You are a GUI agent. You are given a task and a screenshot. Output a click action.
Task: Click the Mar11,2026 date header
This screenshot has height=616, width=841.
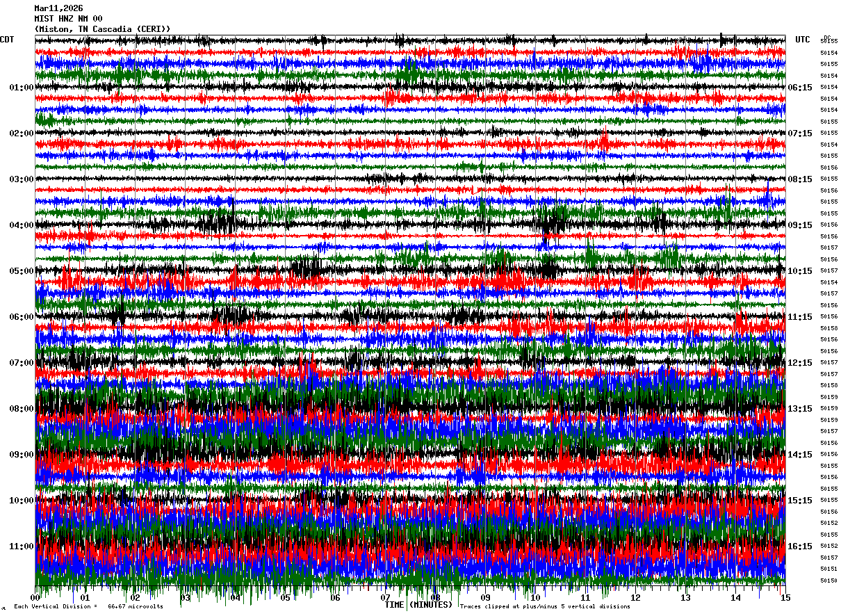click(x=58, y=8)
